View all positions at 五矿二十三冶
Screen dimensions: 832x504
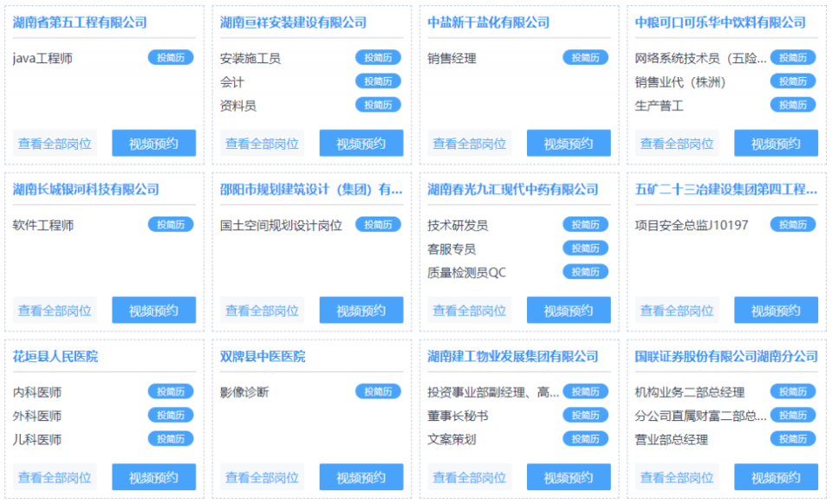point(677,310)
